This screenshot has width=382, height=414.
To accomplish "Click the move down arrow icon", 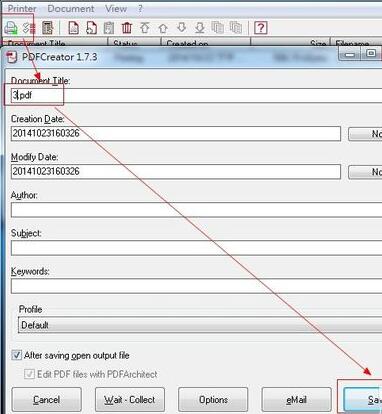I will (x=181, y=28).
